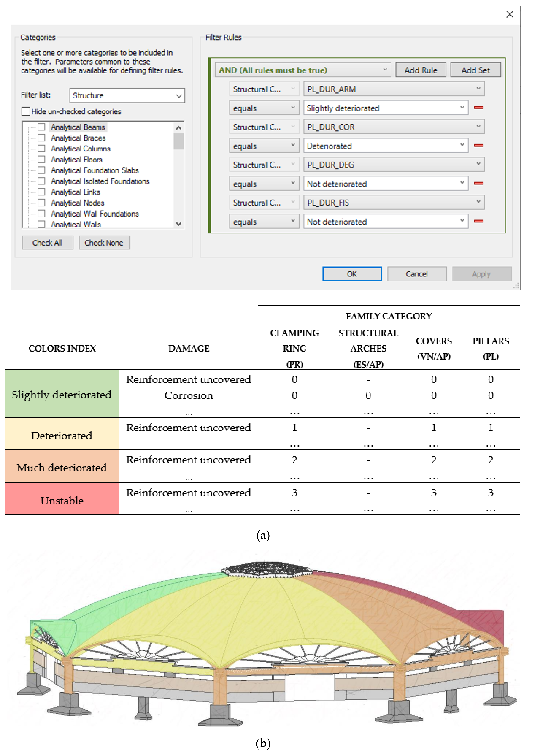Delete the PL_DUR_DEG rule using minus icon

(x=478, y=183)
